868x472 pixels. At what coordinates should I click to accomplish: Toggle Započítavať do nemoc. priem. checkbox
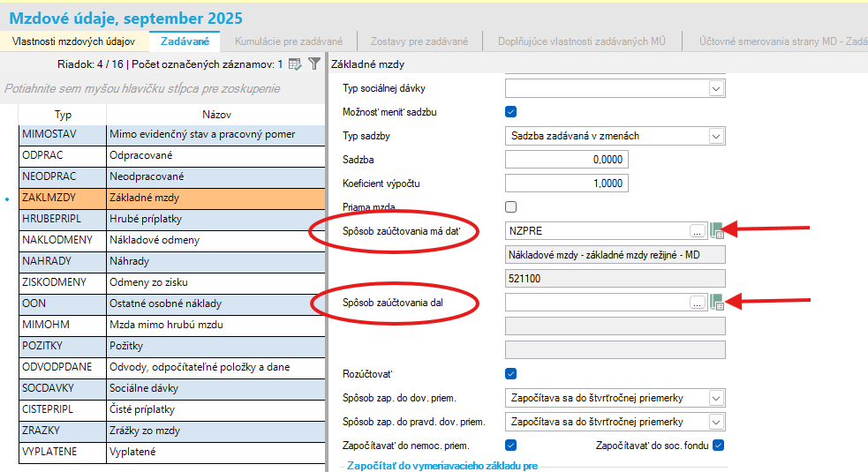click(510, 445)
